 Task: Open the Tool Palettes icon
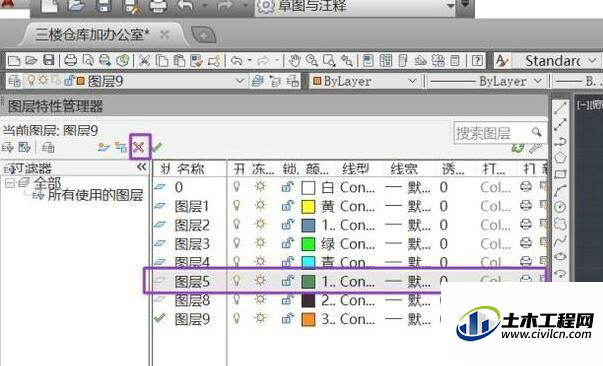pos(403,60)
